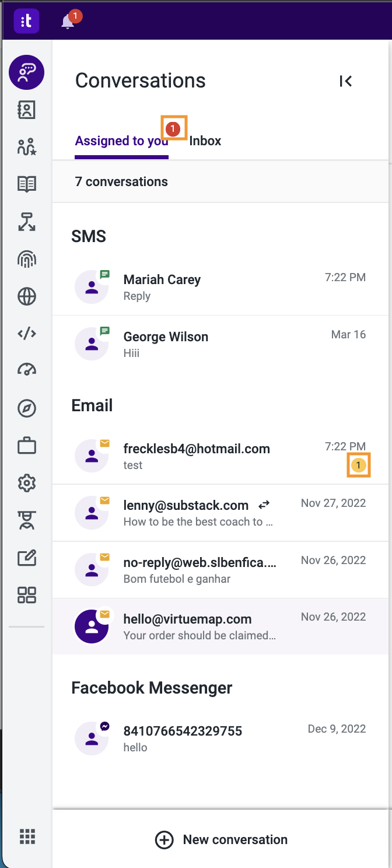Switch to the Inbox tab
The image size is (392, 868).
[x=205, y=141]
